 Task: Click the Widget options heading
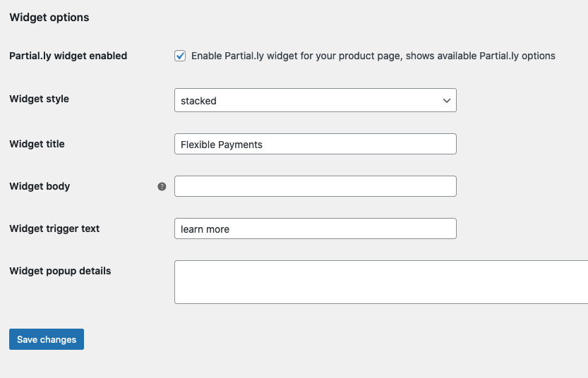49,17
